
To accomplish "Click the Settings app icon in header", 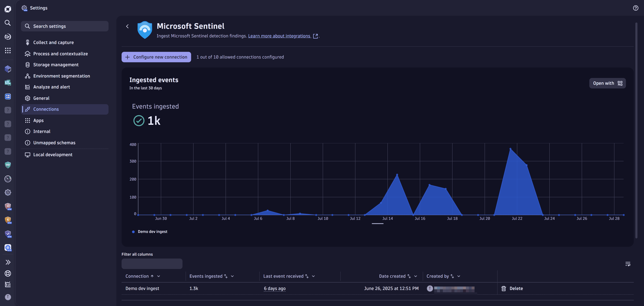I will point(24,8).
